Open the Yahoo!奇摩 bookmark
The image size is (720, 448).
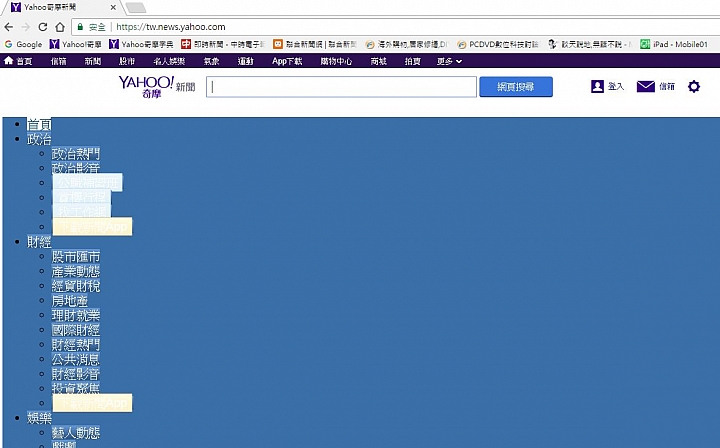tap(75, 44)
